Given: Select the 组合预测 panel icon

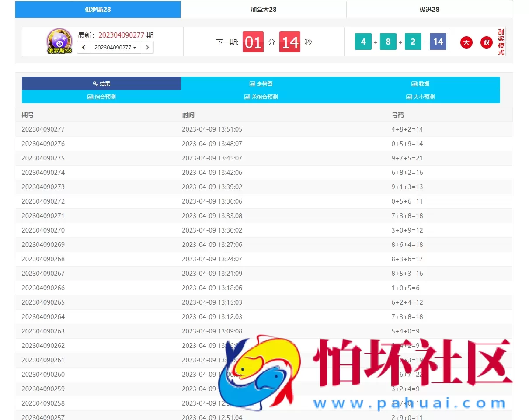Looking at the screenshot, I should 90,97.
